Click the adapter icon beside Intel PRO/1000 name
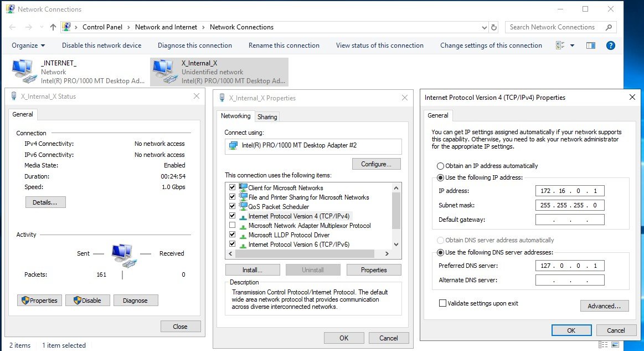This screenshot has width=644, height=351. tap(233, 145)
